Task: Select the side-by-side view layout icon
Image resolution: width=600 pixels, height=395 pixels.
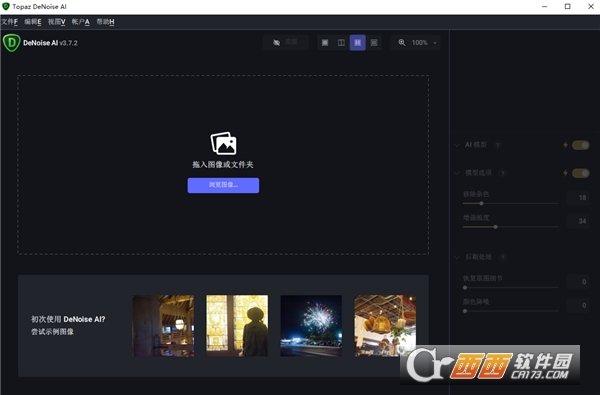Action: point(357,42)
